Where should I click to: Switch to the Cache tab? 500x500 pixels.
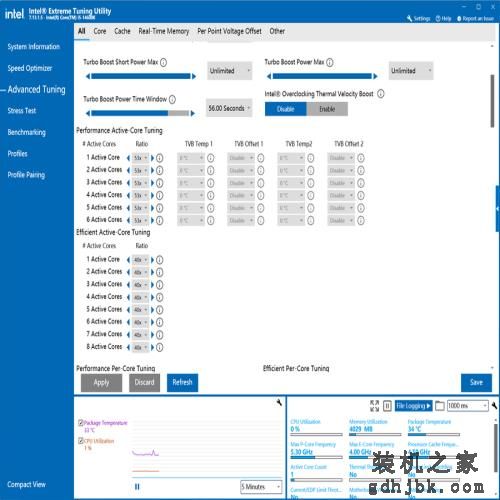click(x=122, y=31)
